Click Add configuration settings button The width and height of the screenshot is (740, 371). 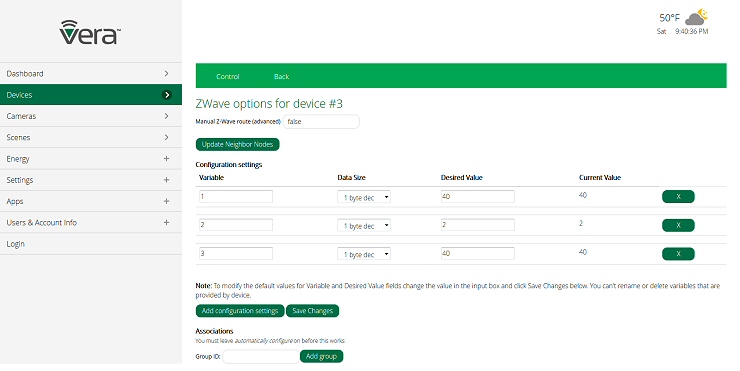pyautogui.click(x=240, y=311)
